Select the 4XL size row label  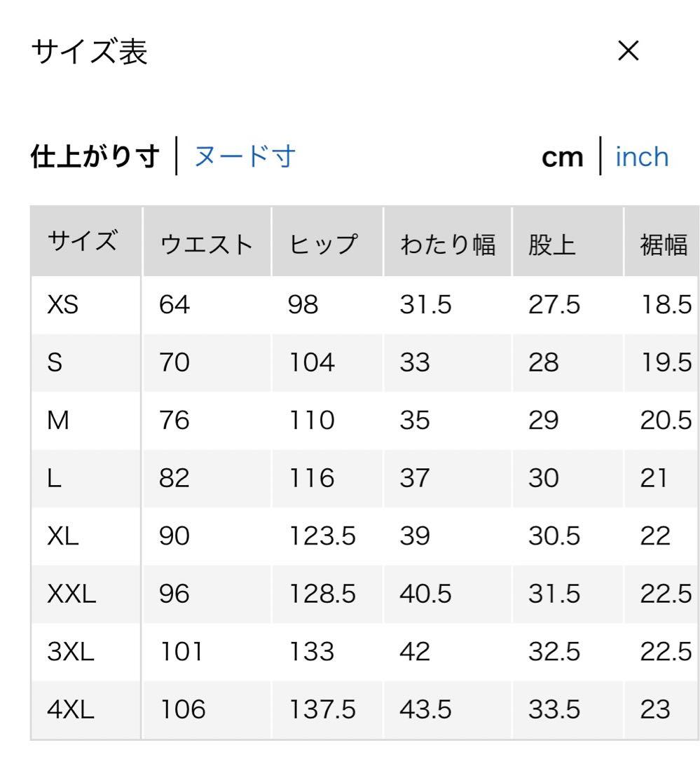pos(71,710)
